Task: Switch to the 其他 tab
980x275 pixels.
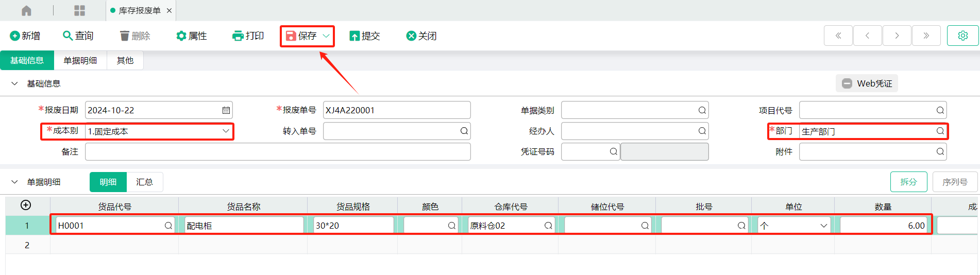Action: click(125, 60)
